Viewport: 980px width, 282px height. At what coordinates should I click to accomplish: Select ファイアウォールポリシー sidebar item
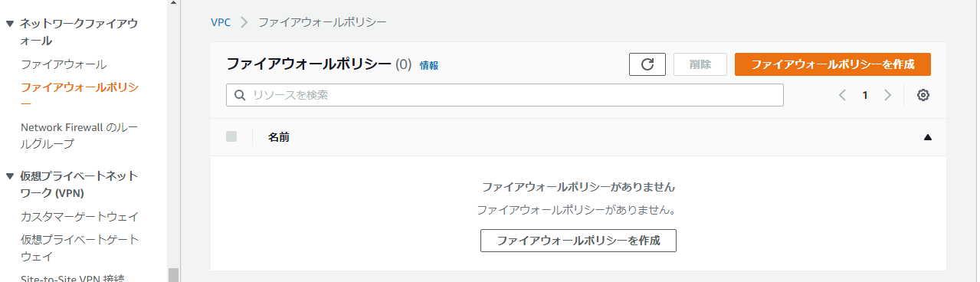click(80, 95)
